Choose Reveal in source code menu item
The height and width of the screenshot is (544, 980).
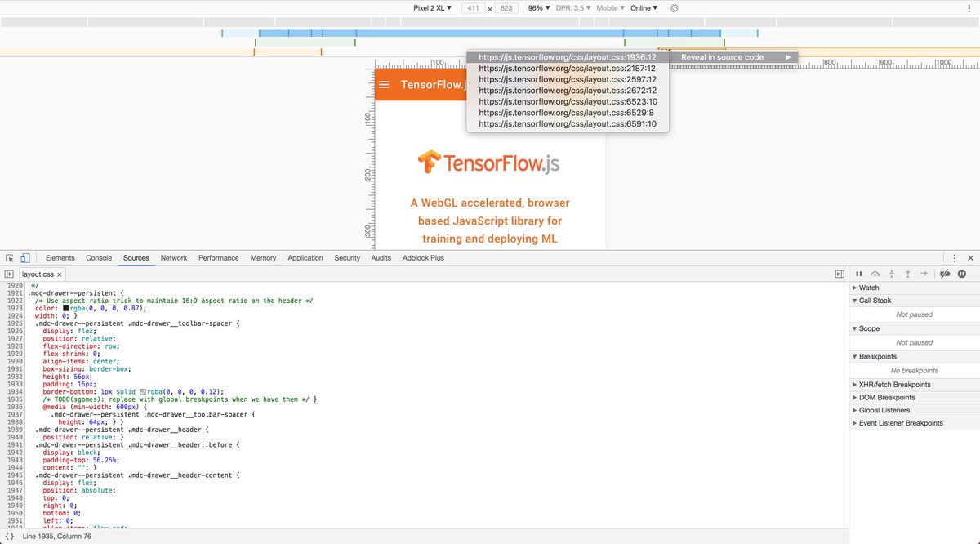(733, 57)
